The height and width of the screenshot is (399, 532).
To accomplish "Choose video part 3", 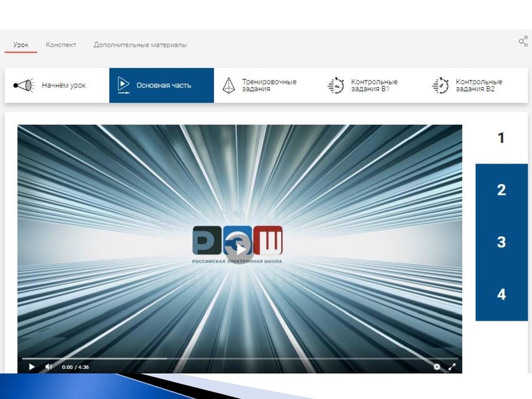I will 501,242.
